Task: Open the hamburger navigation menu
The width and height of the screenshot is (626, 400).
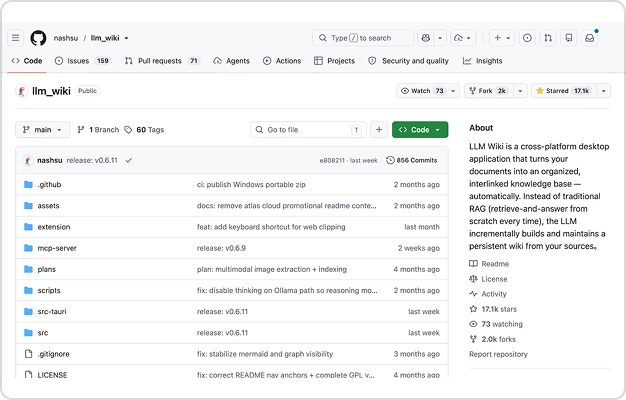Action: [16, 38]
